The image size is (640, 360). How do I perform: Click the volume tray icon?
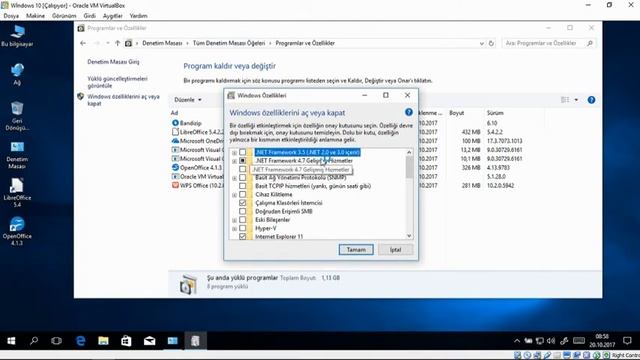(x=551, y=341)
